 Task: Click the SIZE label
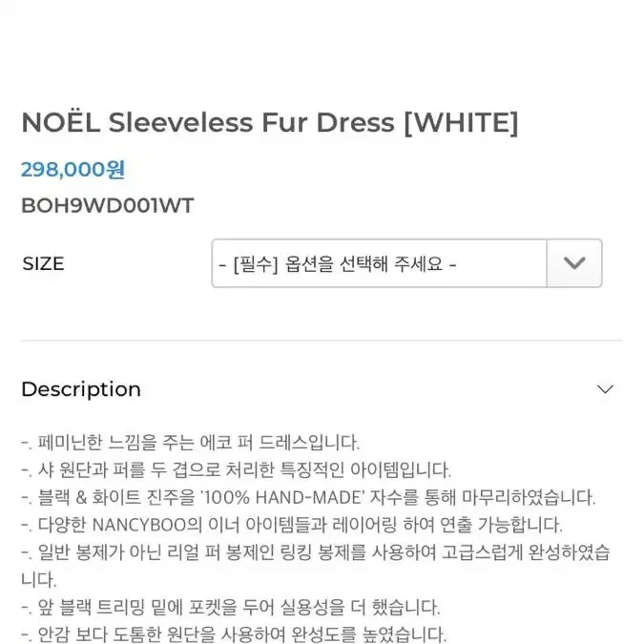[x=43, y=263]
